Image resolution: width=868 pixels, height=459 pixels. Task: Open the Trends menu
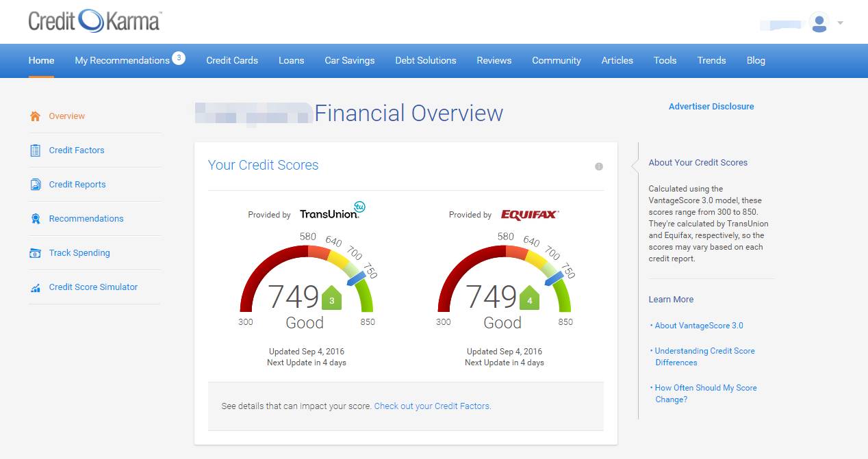tap(711, 60)
